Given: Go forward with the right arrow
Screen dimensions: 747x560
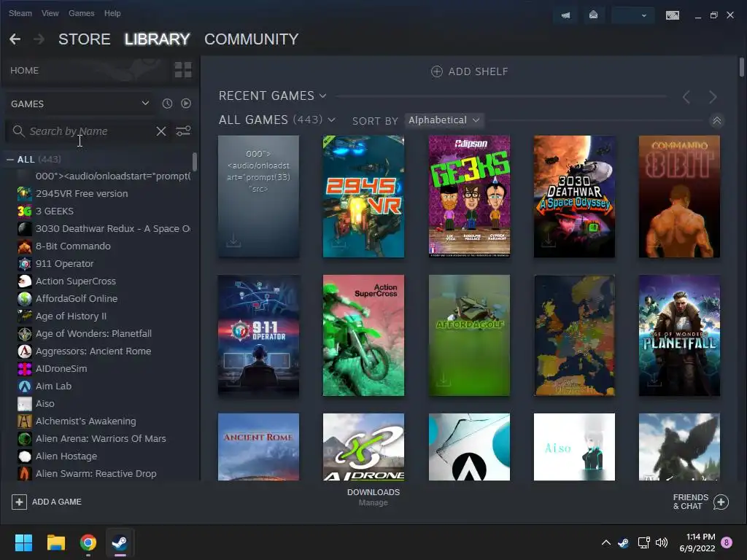Looking at the screenshot, I should 39,39.
